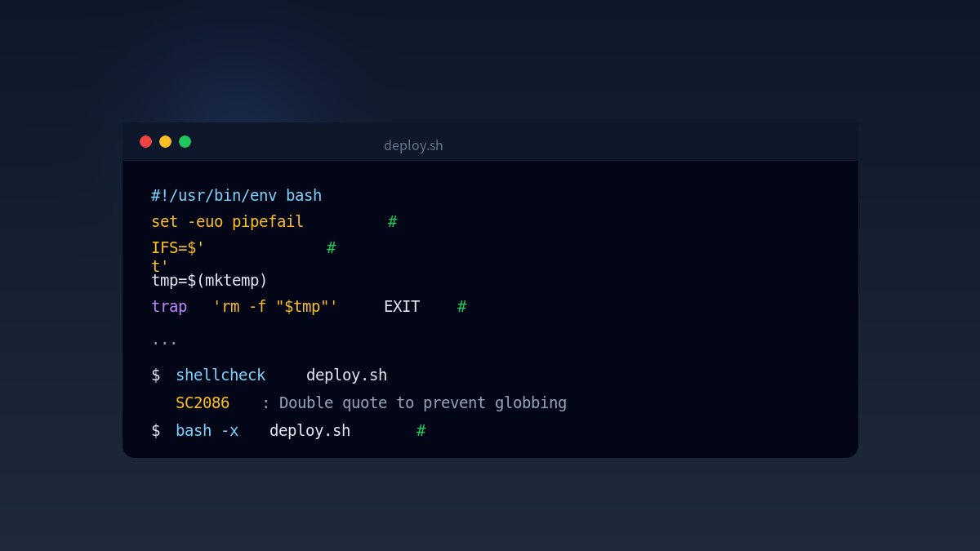
Task: Click the $ prompt before shellcheck
Action: coord(156,375)
